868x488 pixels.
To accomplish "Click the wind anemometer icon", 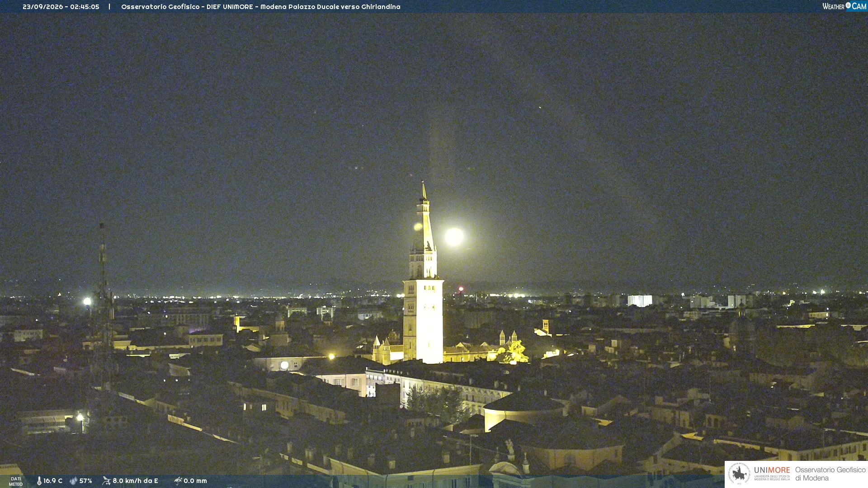I will point(106,481).
